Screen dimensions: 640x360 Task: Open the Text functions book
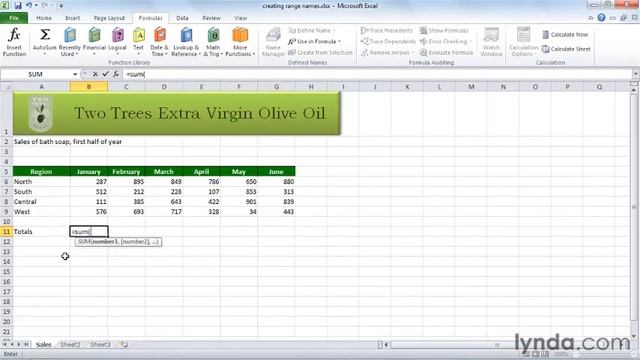[139, 42]
